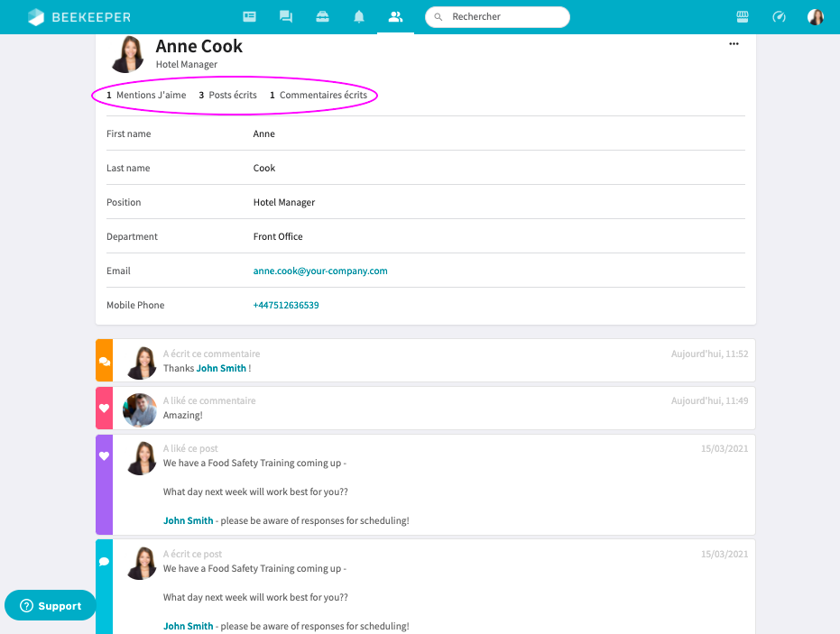The image size is (840, 634).
Task: Click the inbox tray icon in navbar
Action: pos(322,17)
